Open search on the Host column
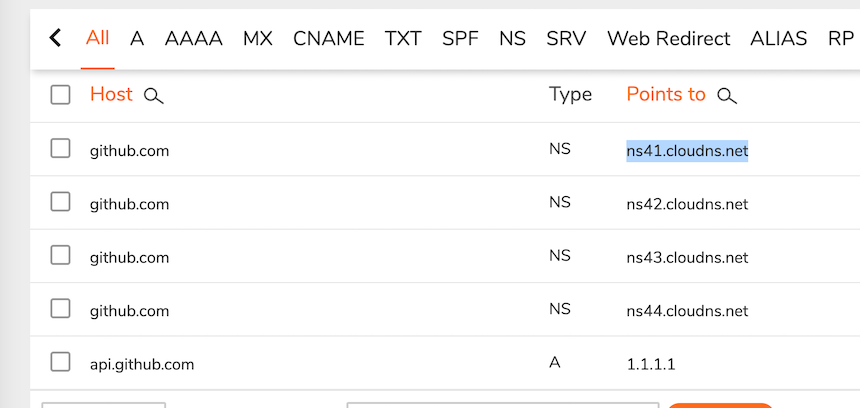 click(x=154, y=97)
